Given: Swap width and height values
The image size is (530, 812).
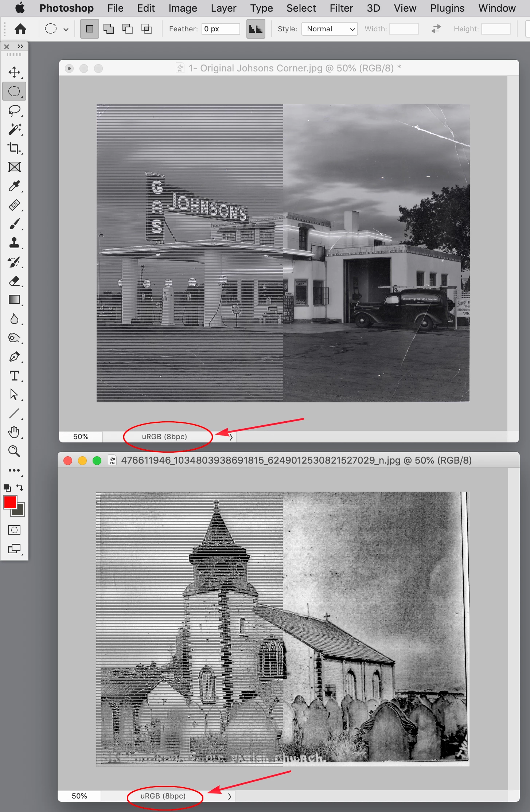Looking at the screenshot, I should pos(436,29).
